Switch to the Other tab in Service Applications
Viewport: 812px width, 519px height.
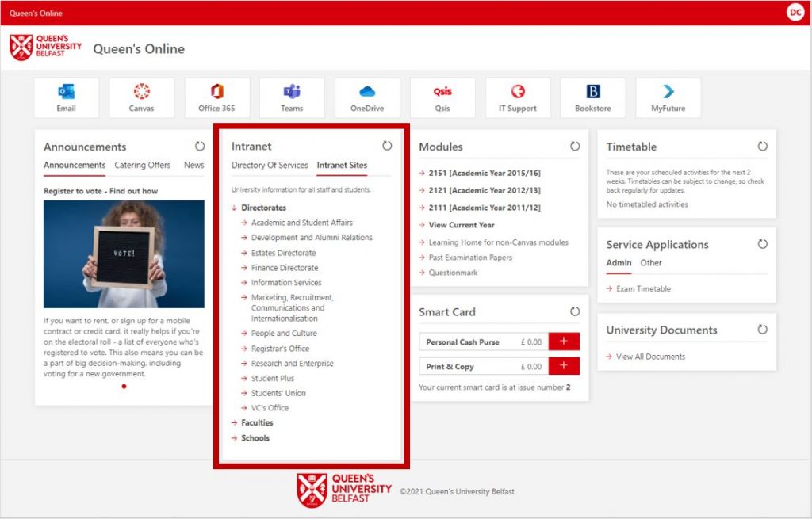coord(650,263)
